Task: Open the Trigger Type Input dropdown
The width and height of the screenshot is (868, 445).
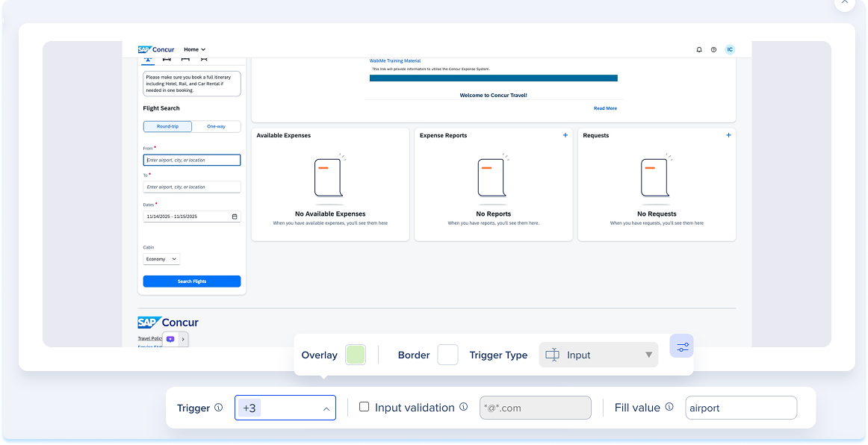Action: tap(598, 355)
